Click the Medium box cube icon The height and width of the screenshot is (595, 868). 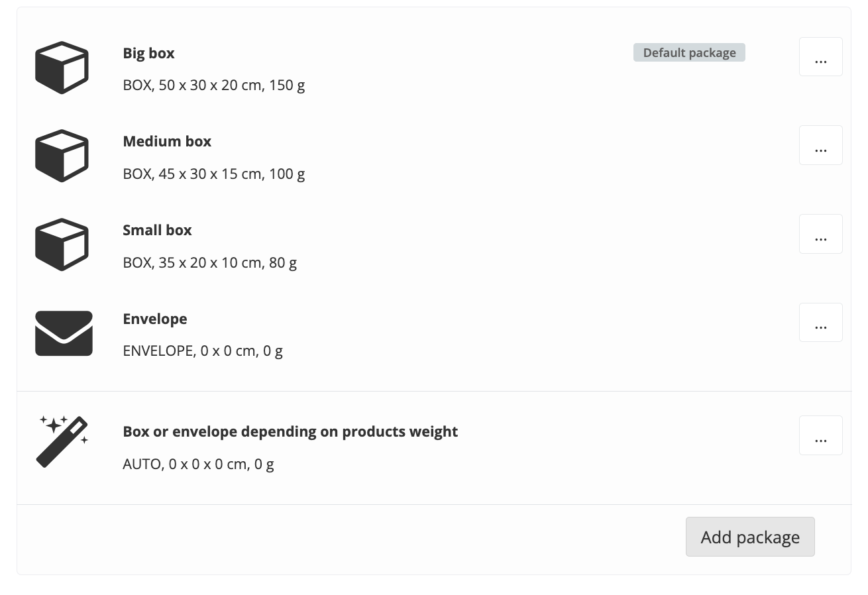click(x=62, y=156)
